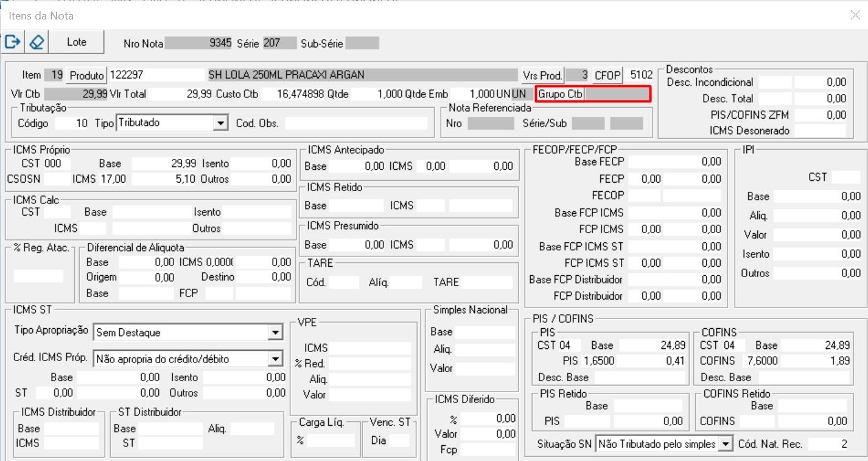Image resolution: width=868 pixels, height=461 pixels.
Task: Click the Desc. Incondicional value field
Action: click(821, 82)
